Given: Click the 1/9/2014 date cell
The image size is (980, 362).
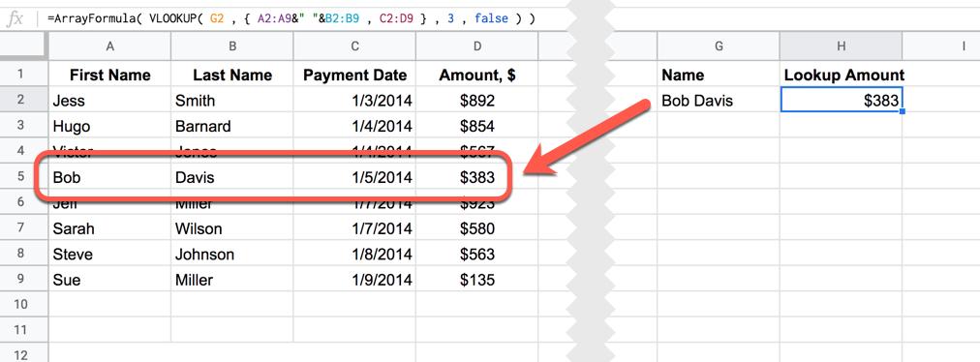Looking at the screenshot, I should coord(354,280).
